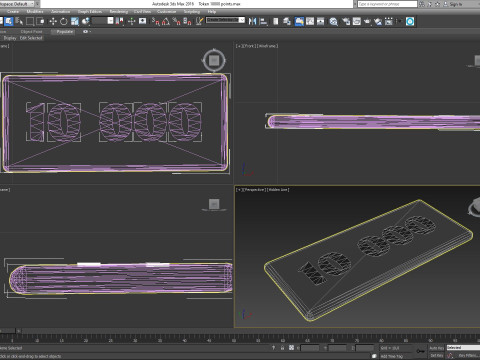Open the Create Selection Set dropdown

pyautogui.click(x=226, y=20)
